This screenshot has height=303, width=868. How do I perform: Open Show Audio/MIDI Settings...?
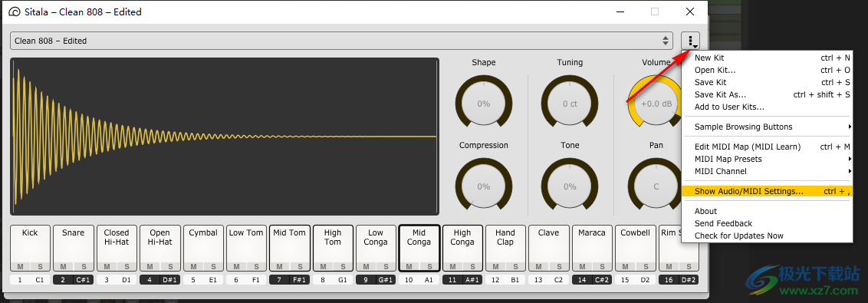click(x=768, y=191)
